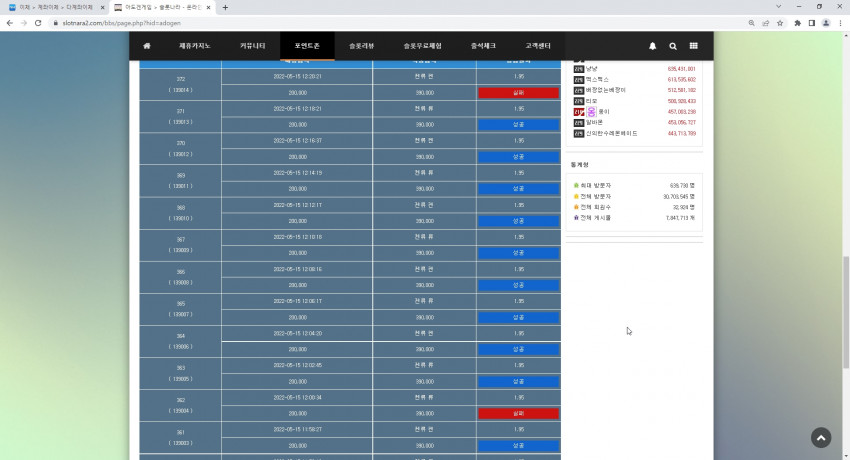
Task: Click the page vertical scrollbar thumb
Action: [845, 312]
